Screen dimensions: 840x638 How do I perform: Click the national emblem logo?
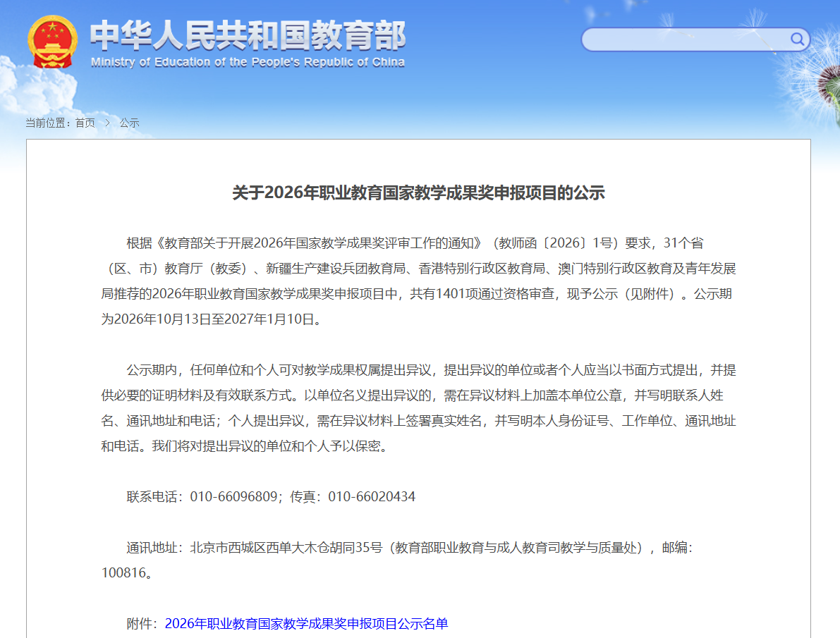52,42
